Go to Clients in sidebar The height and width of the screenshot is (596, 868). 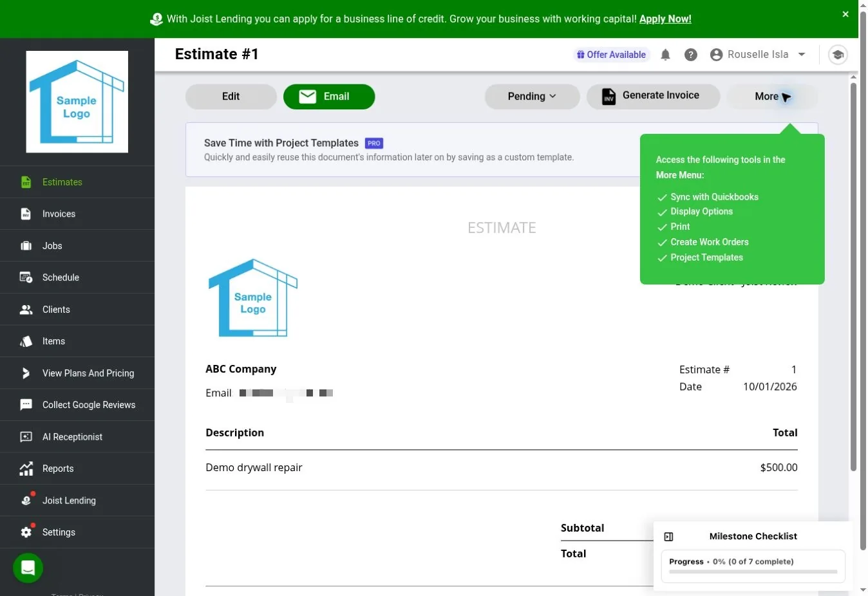pos(77,310)
